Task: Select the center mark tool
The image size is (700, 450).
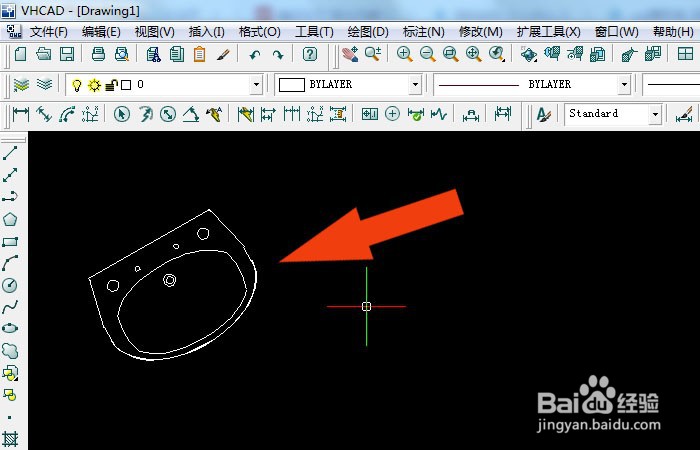Action: click(392, 114)
